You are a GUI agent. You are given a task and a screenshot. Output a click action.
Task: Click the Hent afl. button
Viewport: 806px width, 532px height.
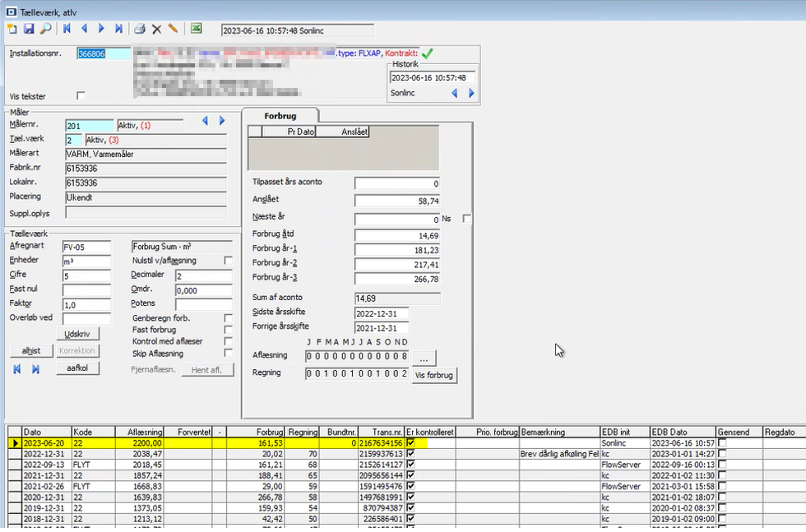pos(207,370)
